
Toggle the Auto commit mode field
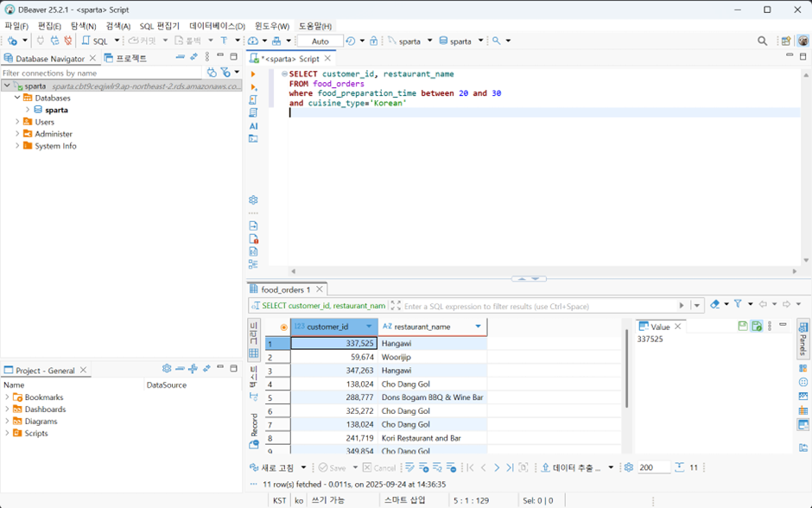(320, 41)
